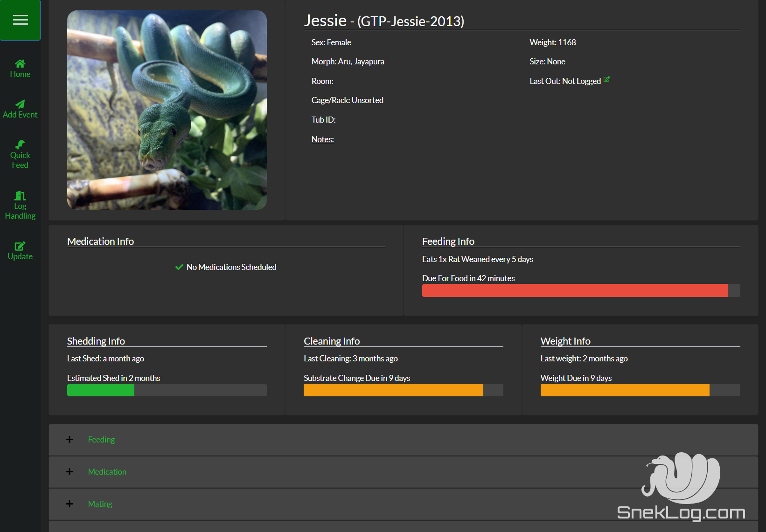Open the Medication accordion label
The width and height of the screenshot is (766, 532).
(107, 472)
